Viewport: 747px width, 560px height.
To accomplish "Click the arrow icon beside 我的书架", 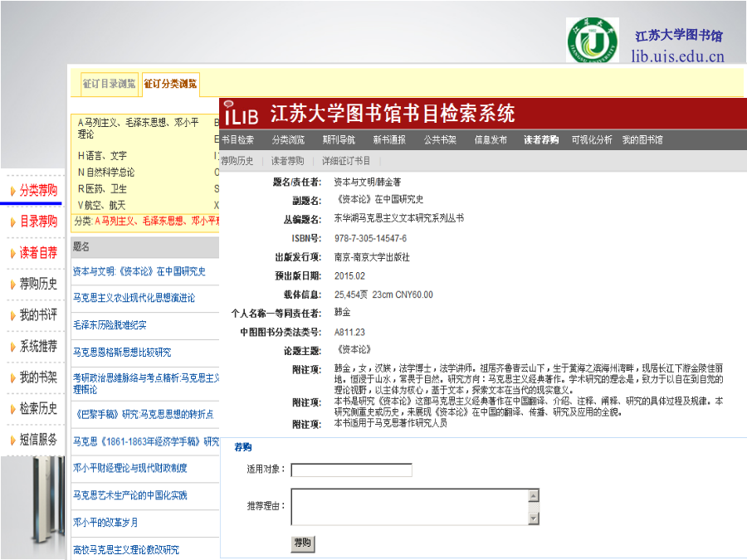I will click(12, 378).
